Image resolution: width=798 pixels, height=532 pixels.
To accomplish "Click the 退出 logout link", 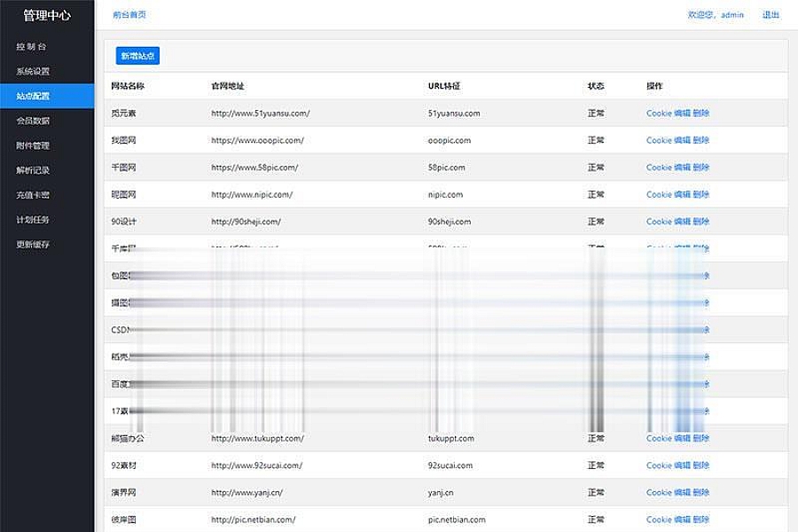I will pos(771,15).
